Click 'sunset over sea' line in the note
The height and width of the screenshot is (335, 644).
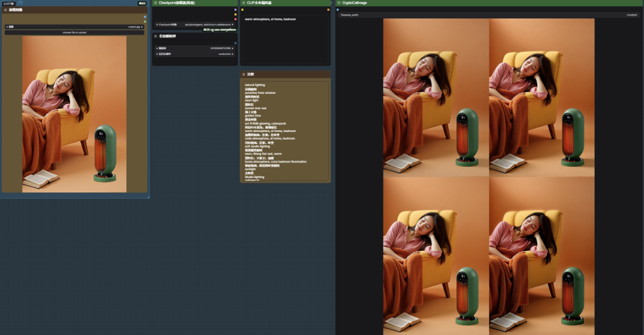click(x=255, y=108)
